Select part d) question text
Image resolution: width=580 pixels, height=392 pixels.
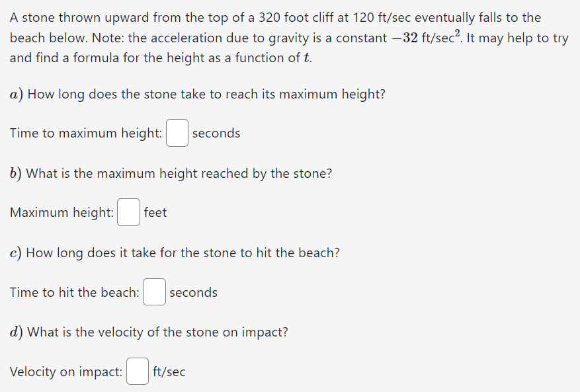coord(148,332)
